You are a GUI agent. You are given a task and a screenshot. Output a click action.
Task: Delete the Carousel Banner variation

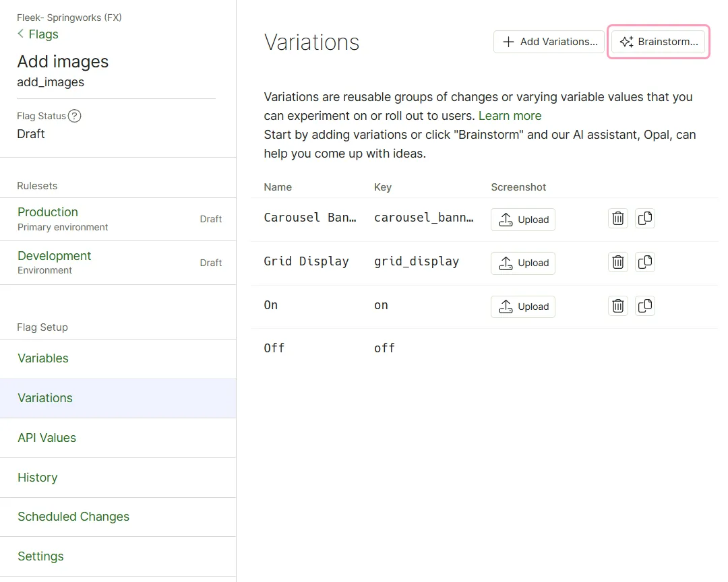coord(618,219)
